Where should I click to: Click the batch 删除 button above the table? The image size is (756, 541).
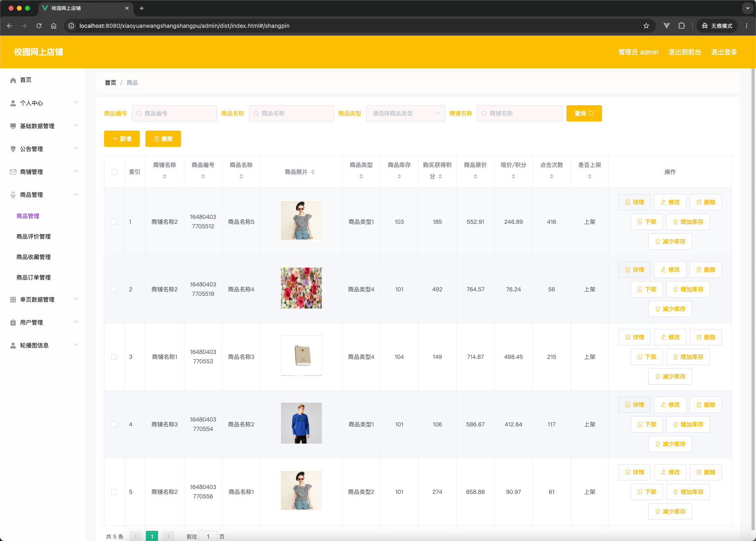click(163, 139)
